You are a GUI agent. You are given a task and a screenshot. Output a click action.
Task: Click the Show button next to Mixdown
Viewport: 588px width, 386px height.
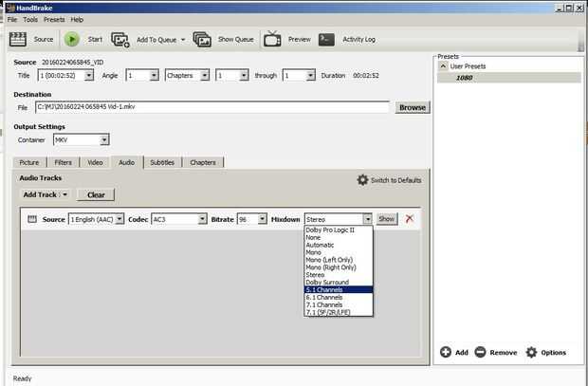pyautogui.click(x=387, y=219)
